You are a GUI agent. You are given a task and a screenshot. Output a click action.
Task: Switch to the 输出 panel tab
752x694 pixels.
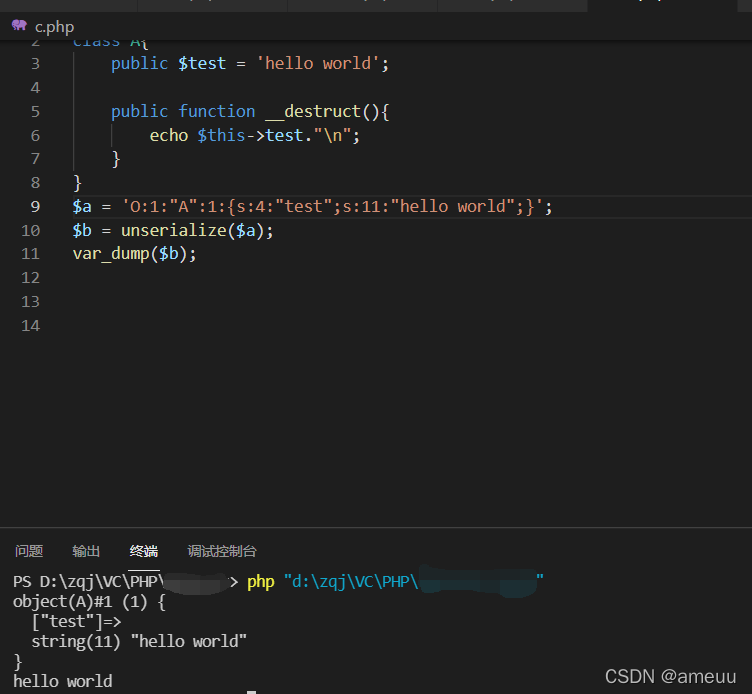coord(86,551)
